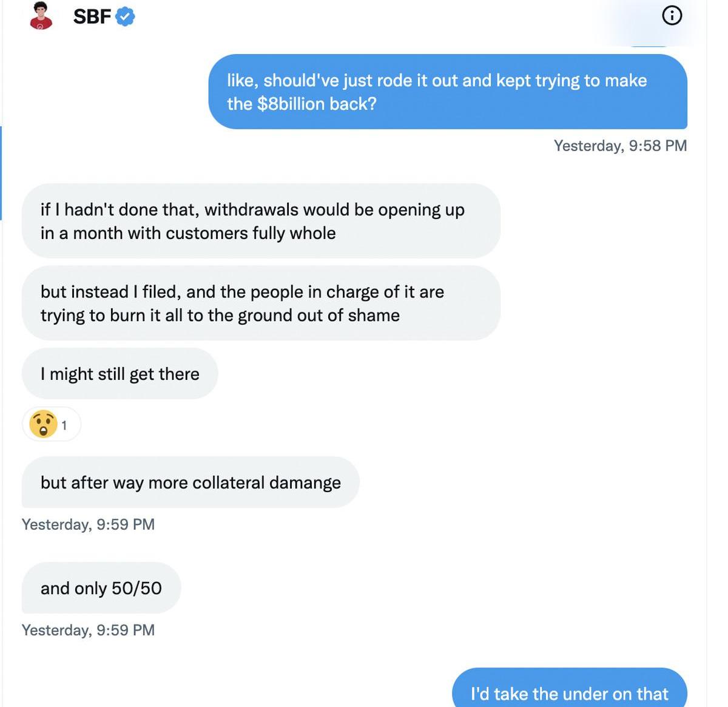Select the "I might still get there" bubble

120,374
